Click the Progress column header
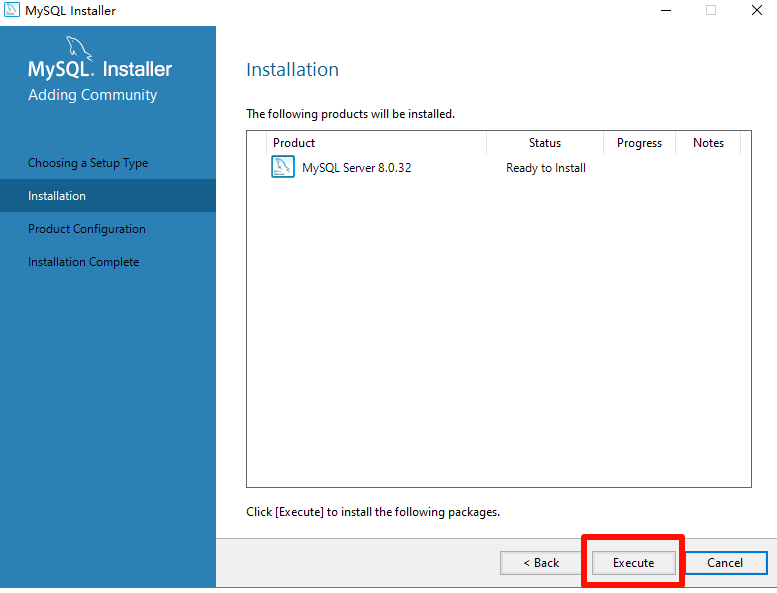The height and width of the screenshot is (593, 777). [639, 143]
